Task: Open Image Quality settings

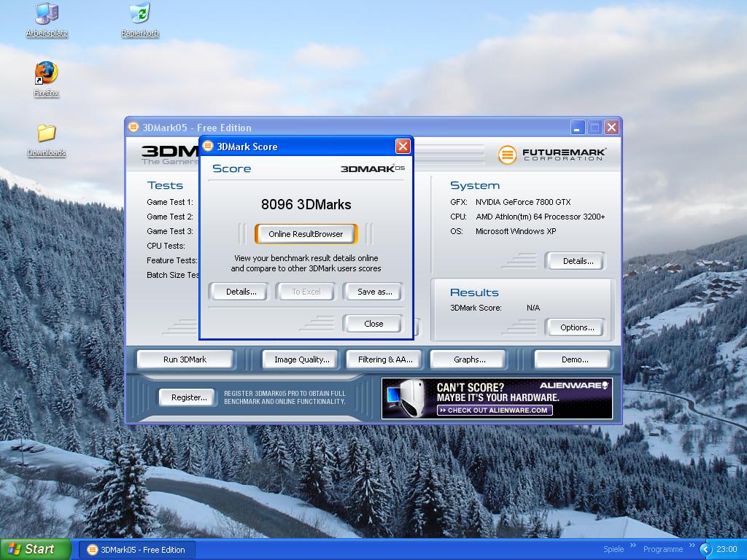Action: [301, 359]
